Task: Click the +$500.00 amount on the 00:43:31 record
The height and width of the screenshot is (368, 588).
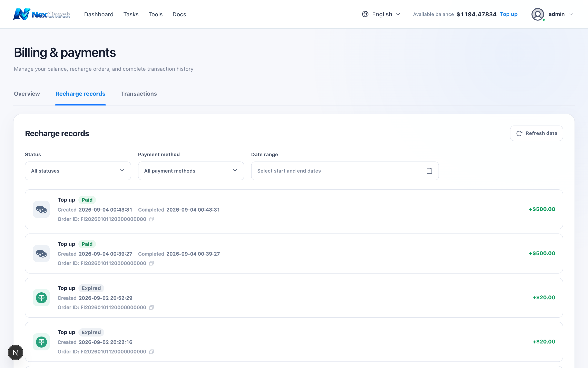Action: click(542, 209)
